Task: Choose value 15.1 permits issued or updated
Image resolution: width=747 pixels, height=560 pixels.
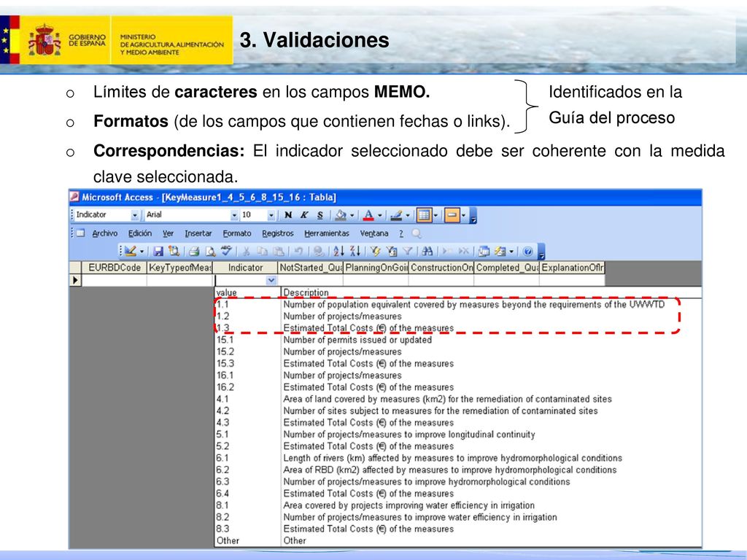Action: pos(458,340)
